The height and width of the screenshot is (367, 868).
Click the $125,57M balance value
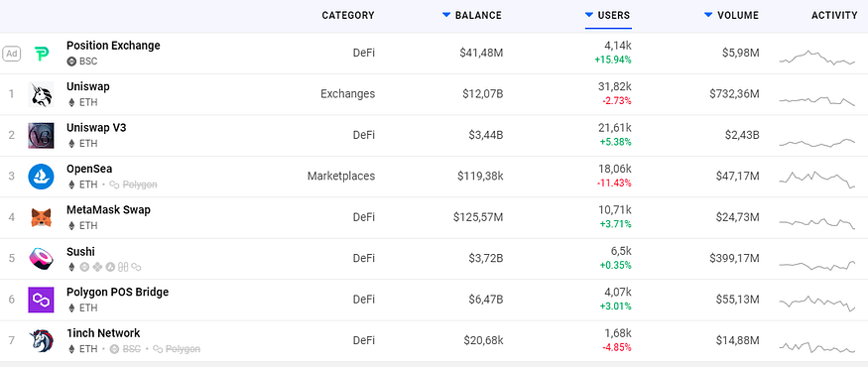pyautogui.click(x=478, y=216)
